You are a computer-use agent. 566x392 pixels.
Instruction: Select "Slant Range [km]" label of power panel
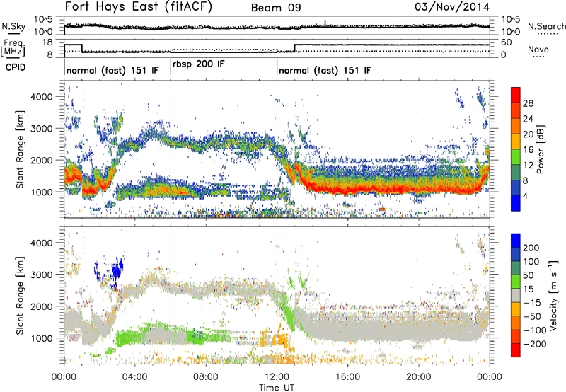click(x=20, y=149)
